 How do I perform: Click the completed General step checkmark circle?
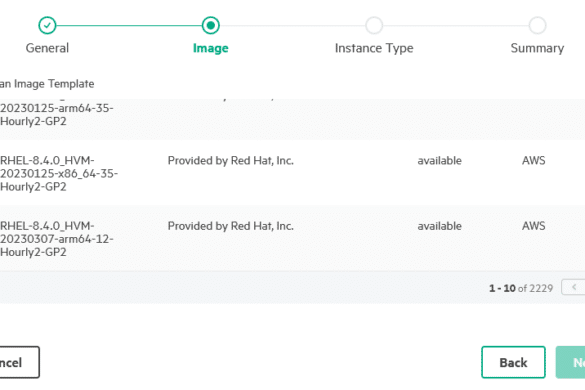(47, 25)
